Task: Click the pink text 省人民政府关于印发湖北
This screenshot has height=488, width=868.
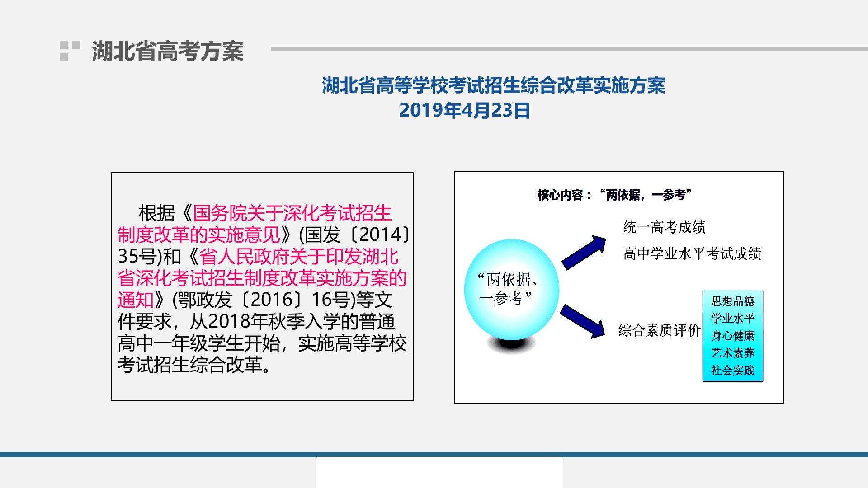Action: (299, 256)
